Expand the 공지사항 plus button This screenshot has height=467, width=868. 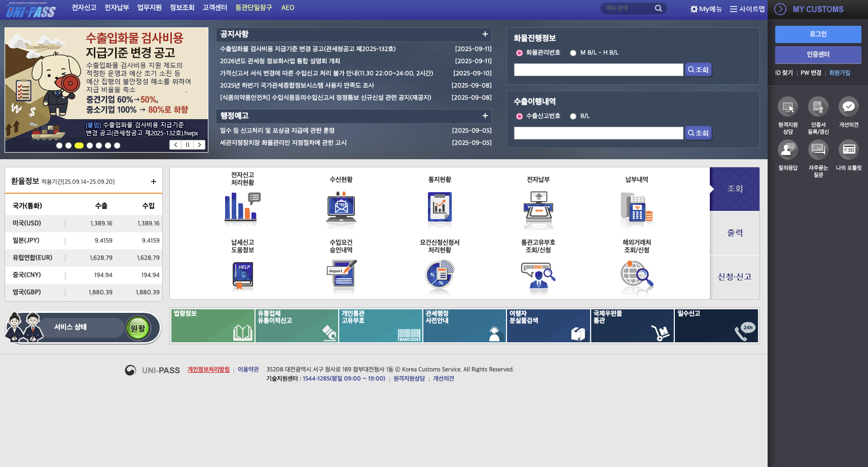point(485,34)
